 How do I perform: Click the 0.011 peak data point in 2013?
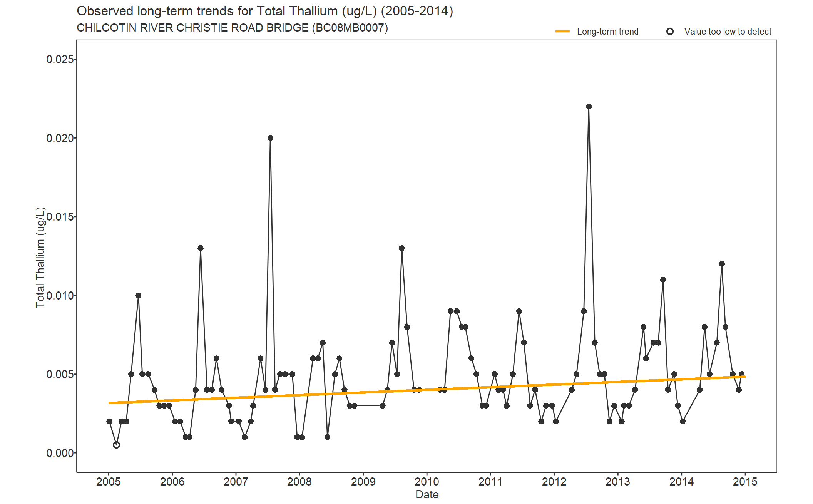(x=663, y=280)
